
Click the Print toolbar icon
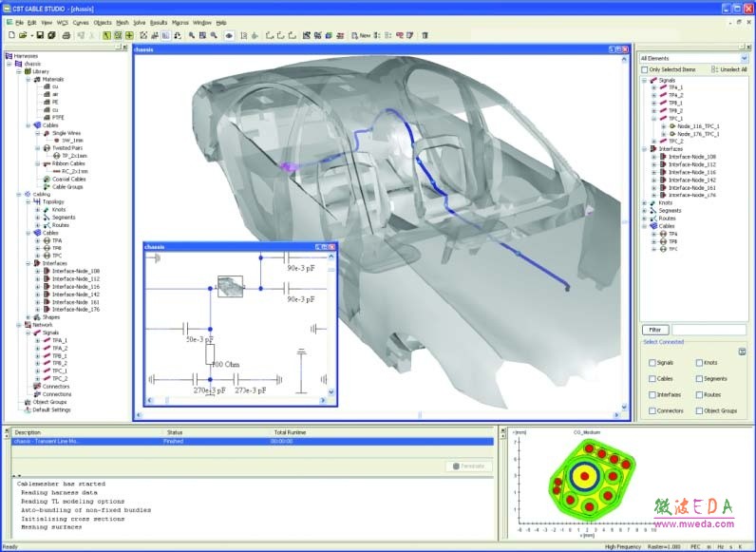pyautogui.click(x=66, y=35)
